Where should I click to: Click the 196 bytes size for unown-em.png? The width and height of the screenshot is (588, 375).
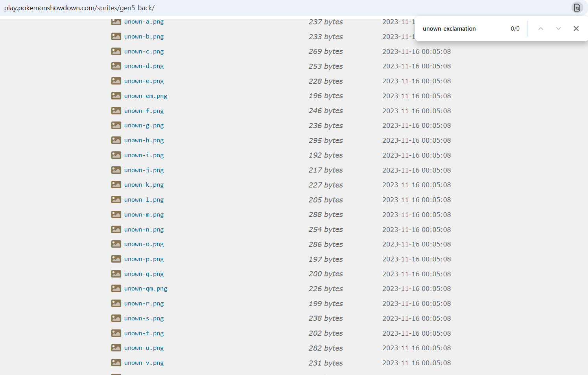click(326, 96)
